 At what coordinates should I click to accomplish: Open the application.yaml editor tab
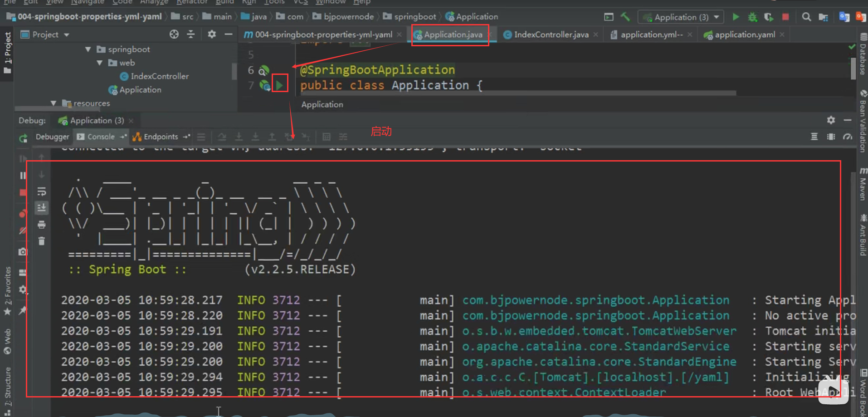point(744,34)
